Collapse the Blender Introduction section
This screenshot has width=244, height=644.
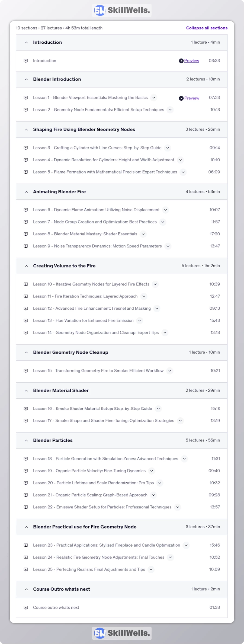tap(26, 79)
